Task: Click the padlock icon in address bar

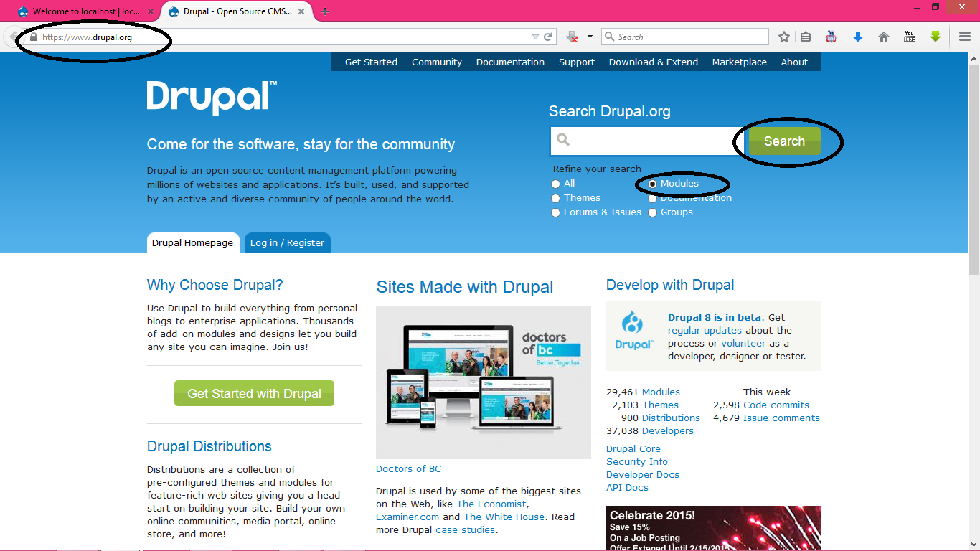Action: pos(33,37)
